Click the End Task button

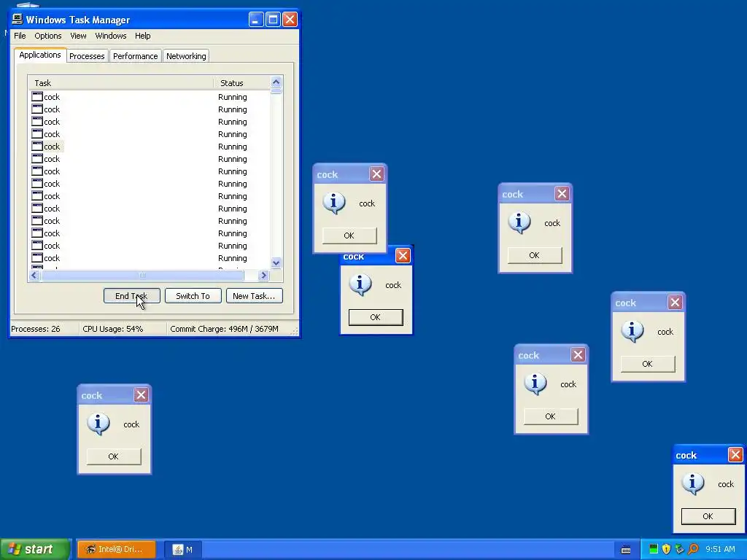[x=131, y=296]
